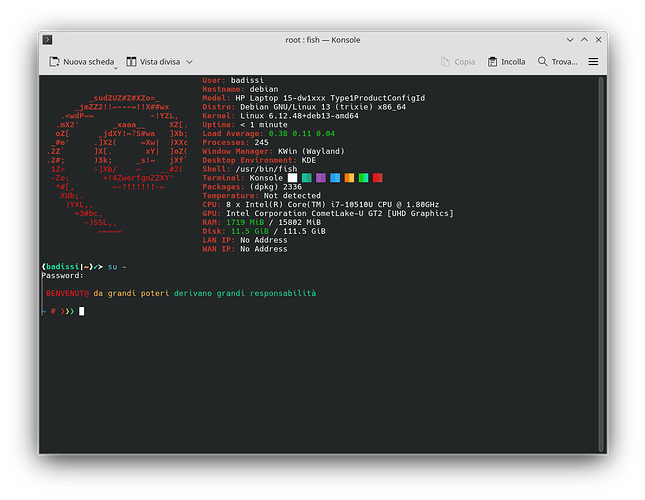Click the "root : fish — Konsole" window title
Image resolution: width=645 pixels, height=500 pixels.
[320, 40]
